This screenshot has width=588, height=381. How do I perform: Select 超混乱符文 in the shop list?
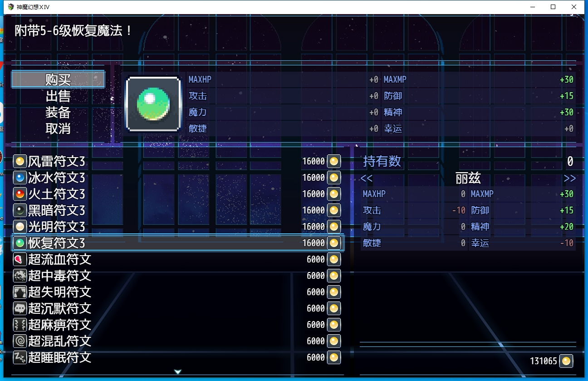(x=177, y=341)
